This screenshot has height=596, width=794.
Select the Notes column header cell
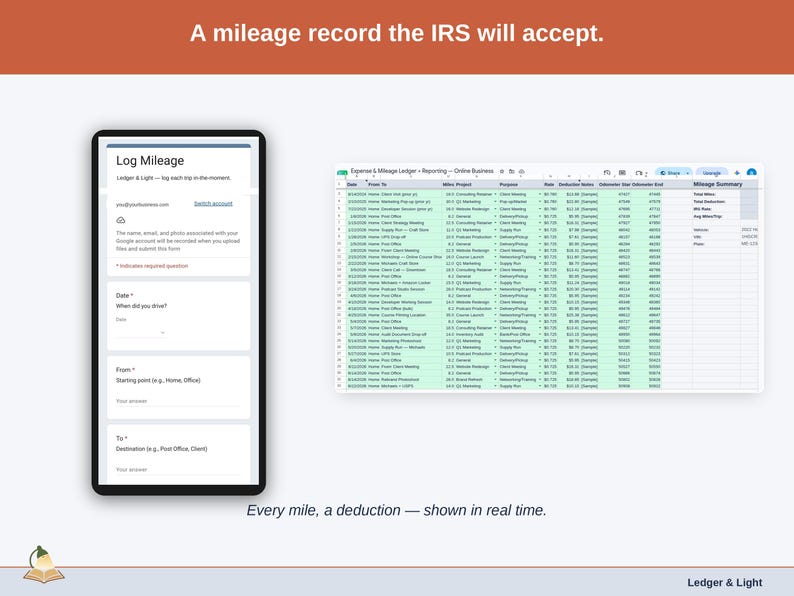[589, 185]
